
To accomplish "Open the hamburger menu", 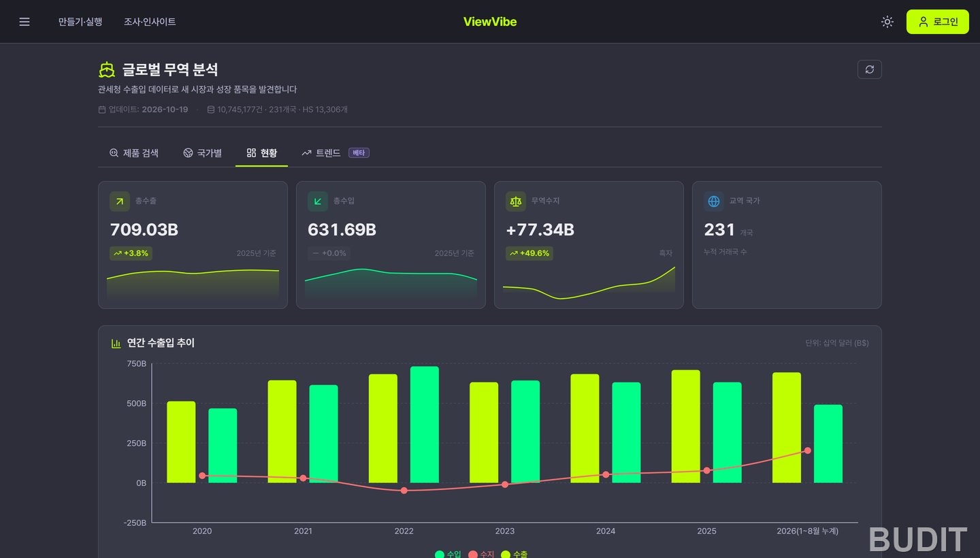I will [x=24, y=22].
